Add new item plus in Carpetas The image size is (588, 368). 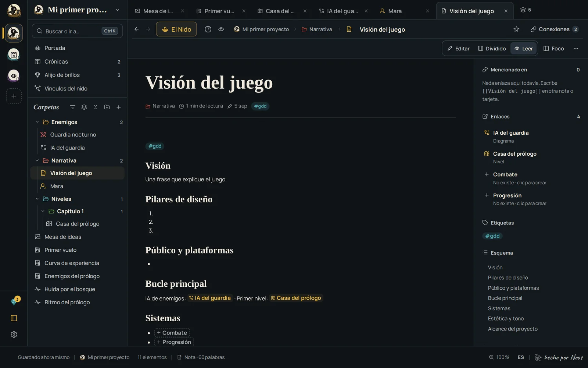[x=118, y=107]
